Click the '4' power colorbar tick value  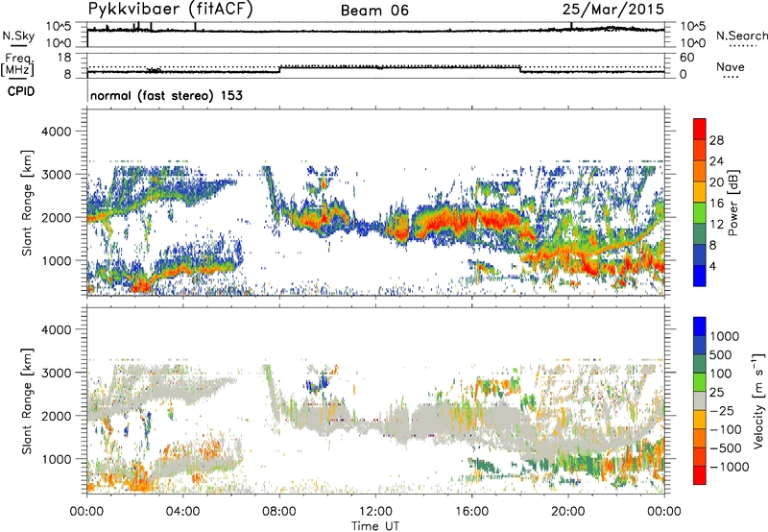[712, 266]
